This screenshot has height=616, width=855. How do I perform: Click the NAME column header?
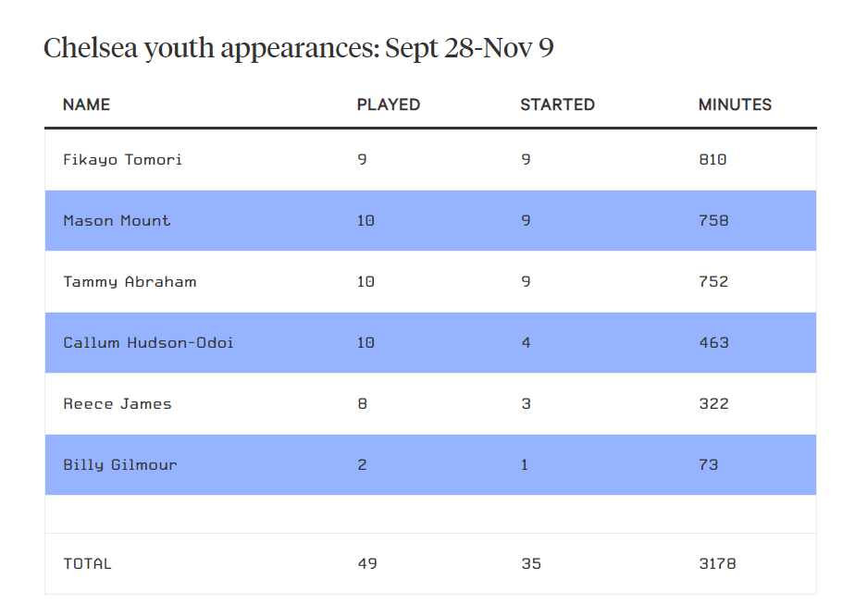pyautogui.click(x=87, y=105)
